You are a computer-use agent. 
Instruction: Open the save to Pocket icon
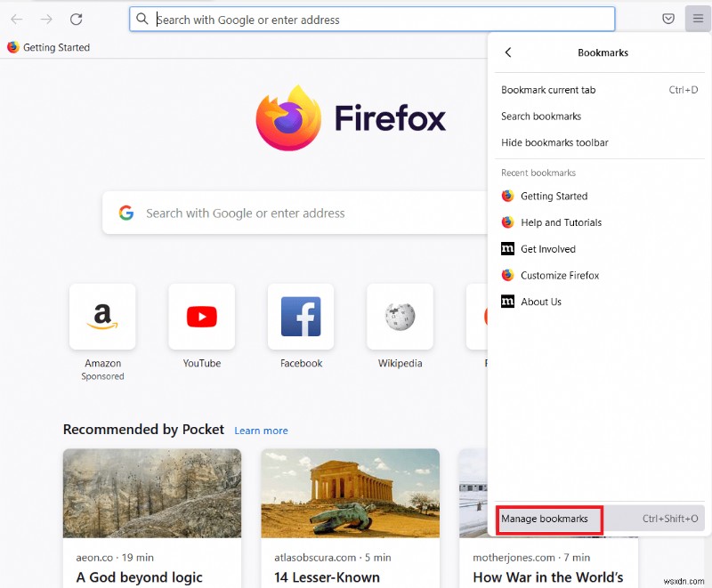pyautogui.click(x=668, y=19)
